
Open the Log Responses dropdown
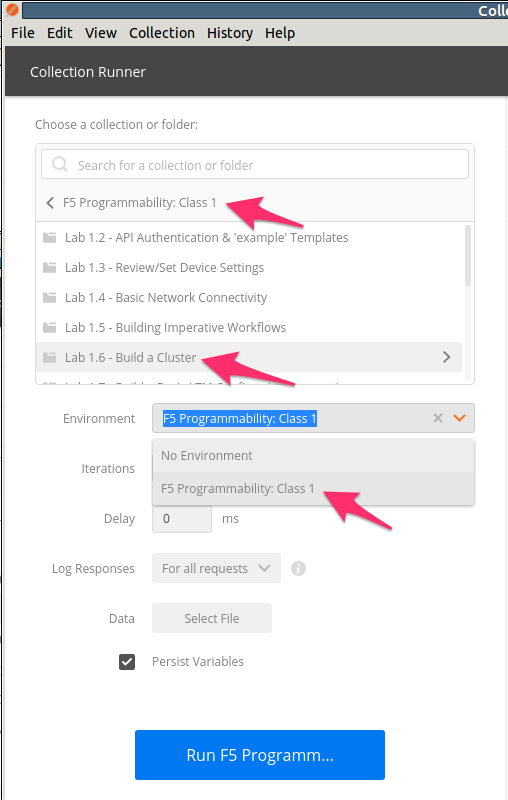tap(216, 568)
